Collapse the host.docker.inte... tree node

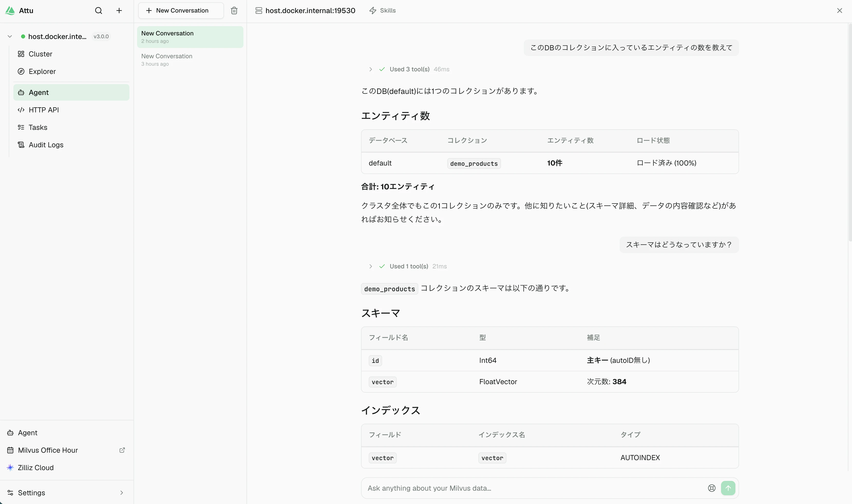point(10,36)
